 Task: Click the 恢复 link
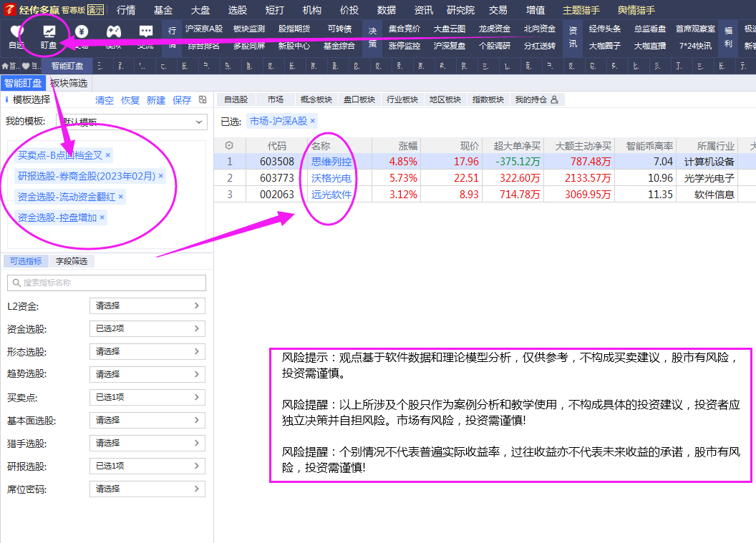pyautogui.click(x=130, y=100)
